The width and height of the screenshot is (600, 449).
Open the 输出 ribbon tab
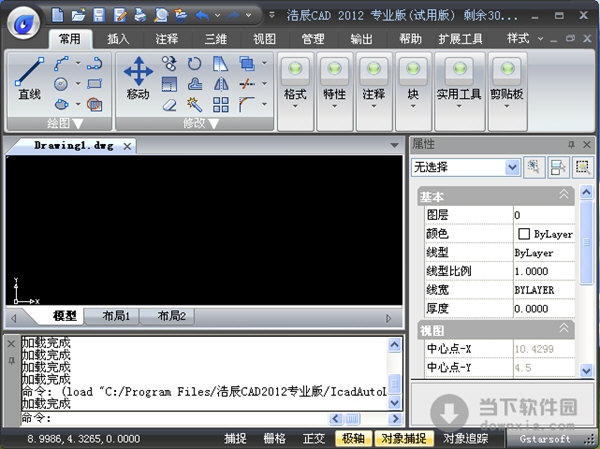362,39
